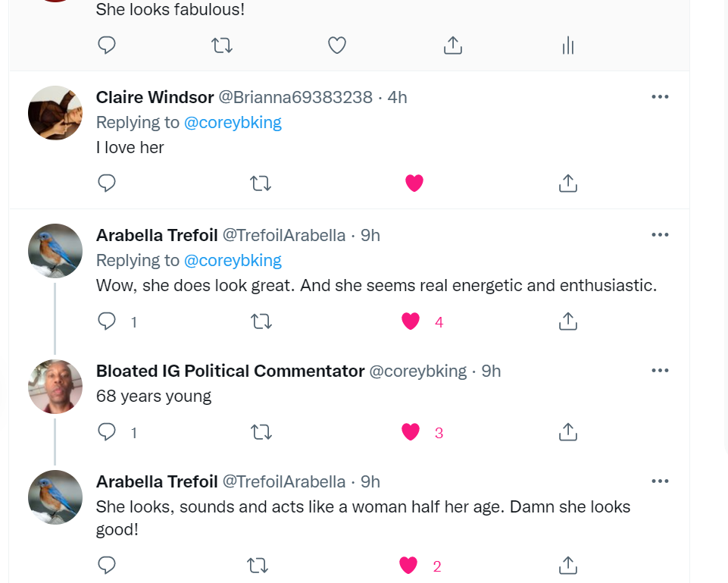The height and width of the screenshot is (583, 728).
Task: Open more options on "68 years young" tweet
Action: [660, 371]
